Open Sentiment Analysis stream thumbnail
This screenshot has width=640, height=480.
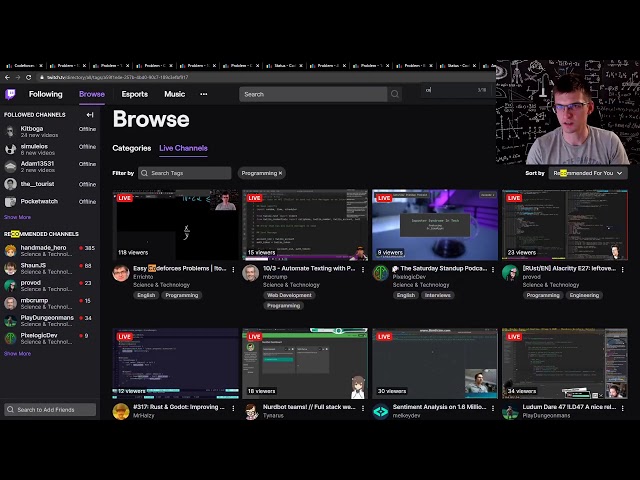pos(435,363)
